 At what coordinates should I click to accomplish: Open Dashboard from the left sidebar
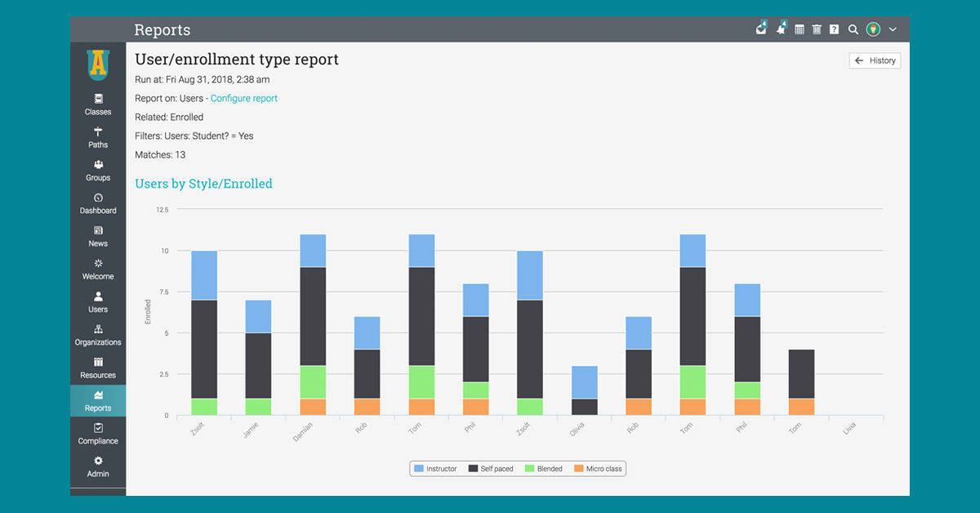tap(98, 203)
